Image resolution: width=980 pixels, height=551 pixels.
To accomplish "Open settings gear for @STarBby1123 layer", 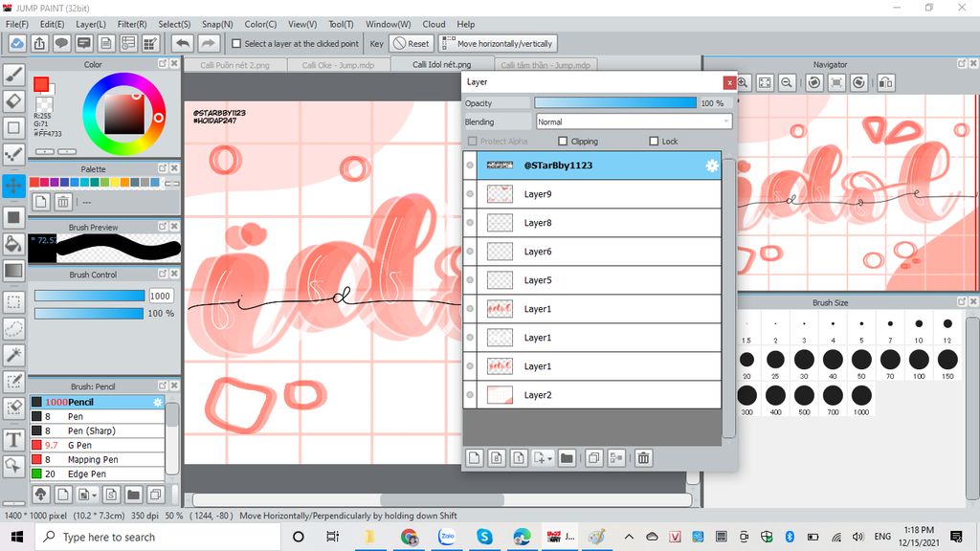I will pyautogui.click(x=712, y=165).
